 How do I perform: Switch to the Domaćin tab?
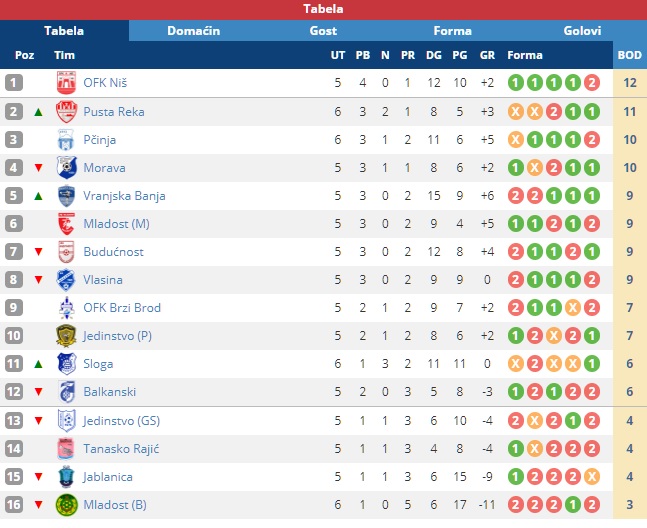(194, 31)
